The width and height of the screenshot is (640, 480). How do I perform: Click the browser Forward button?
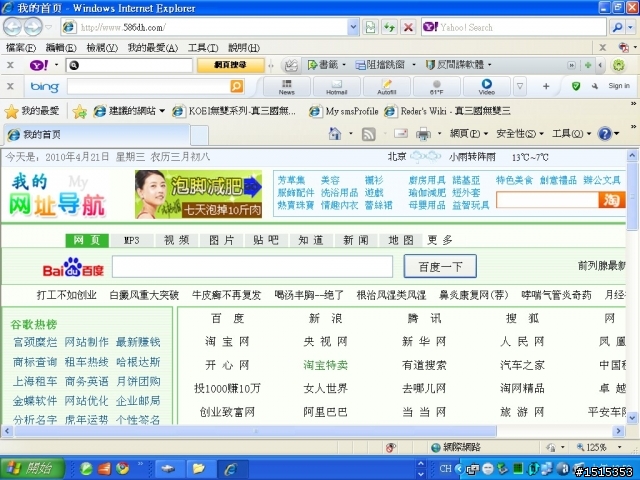(33, 27)
